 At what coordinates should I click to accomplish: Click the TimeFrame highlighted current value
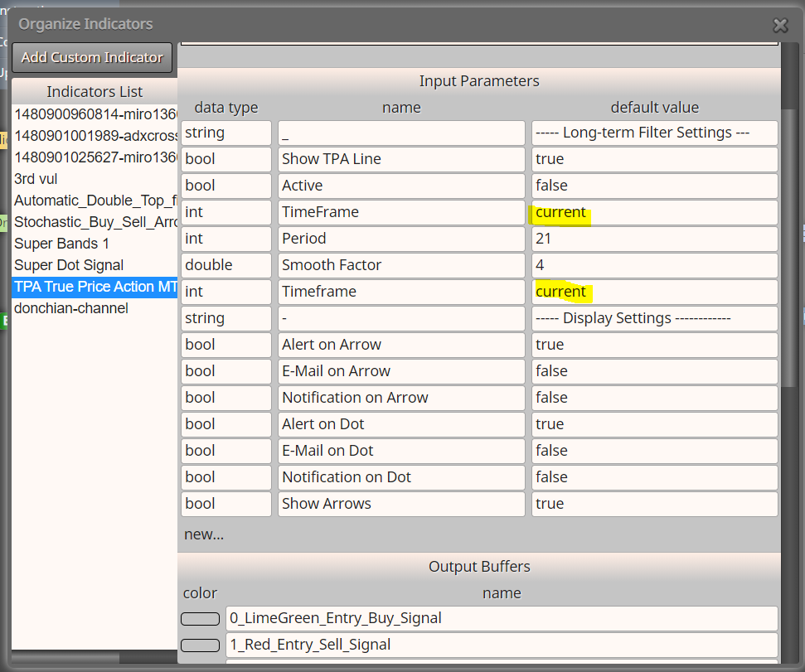coord(560,212)
